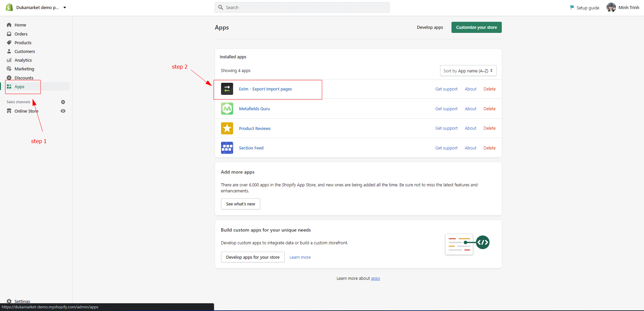The image size is (644, 311).
Task: View Online Store using the eye icon
Action: coord(63,111)
